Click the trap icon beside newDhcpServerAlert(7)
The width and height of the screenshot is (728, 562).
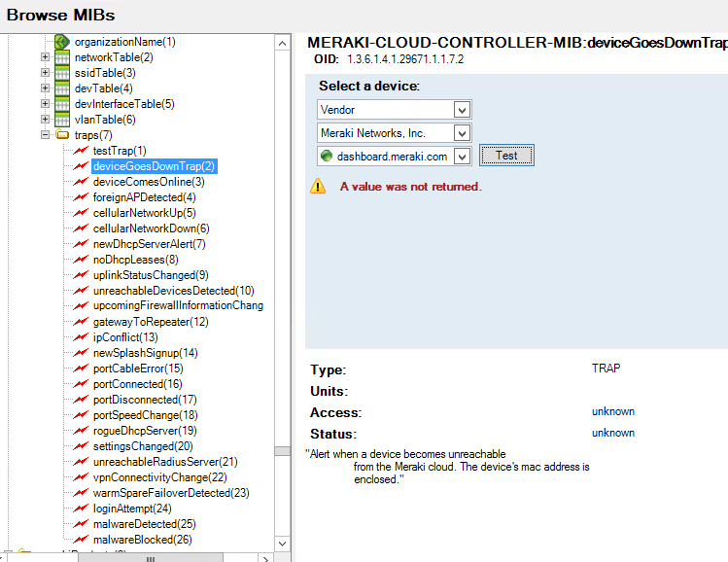click(81, 244)
